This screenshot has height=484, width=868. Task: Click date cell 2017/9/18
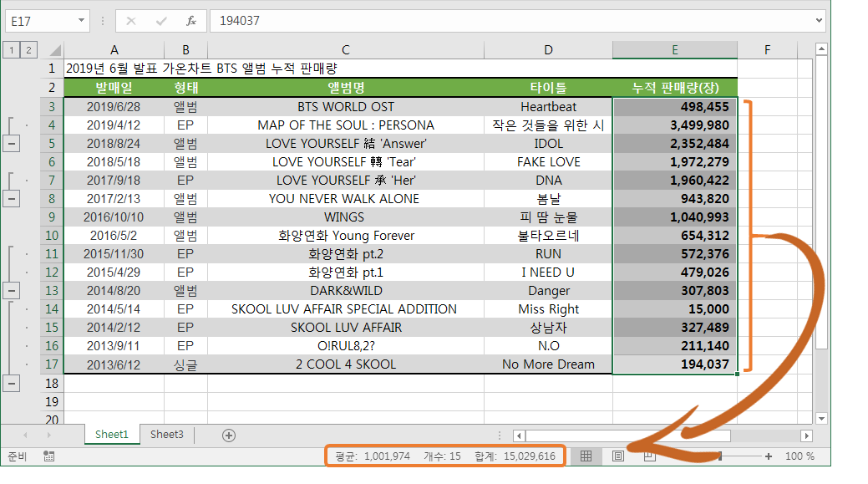click(x=114, y=181)
